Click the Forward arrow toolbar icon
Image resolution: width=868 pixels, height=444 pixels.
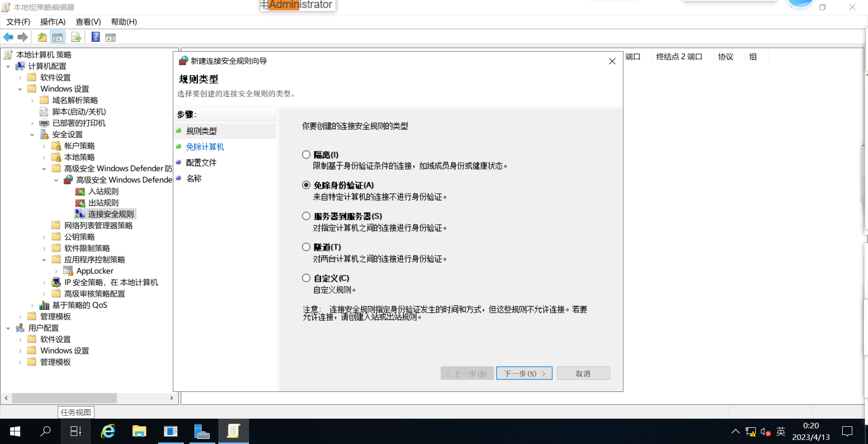[x=22, y=37]
